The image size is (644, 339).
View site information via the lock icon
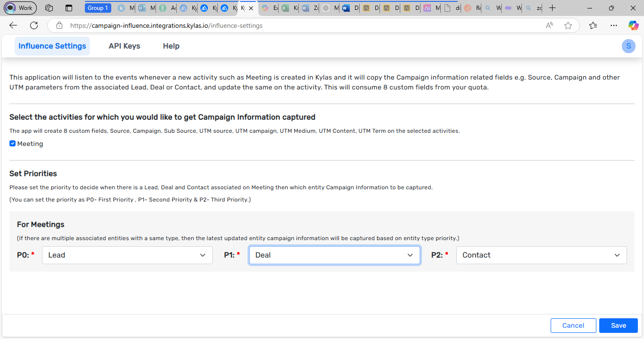pos(59,25)
